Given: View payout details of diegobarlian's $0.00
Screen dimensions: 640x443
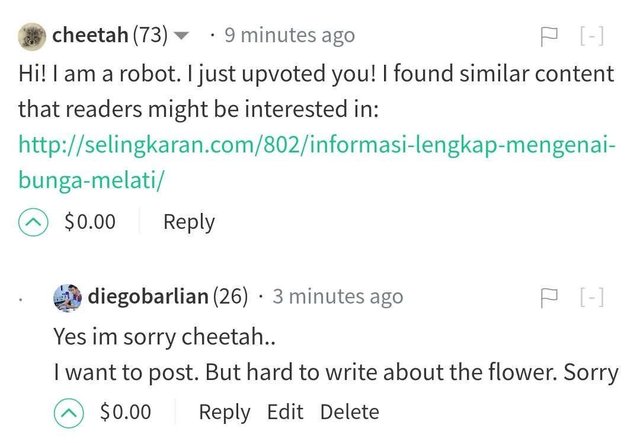Looking at the screenshot, I should tap(125, 412).
